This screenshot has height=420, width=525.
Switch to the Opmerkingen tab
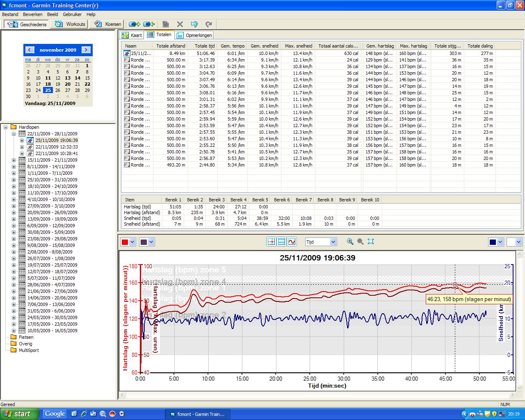pos(194,35)
